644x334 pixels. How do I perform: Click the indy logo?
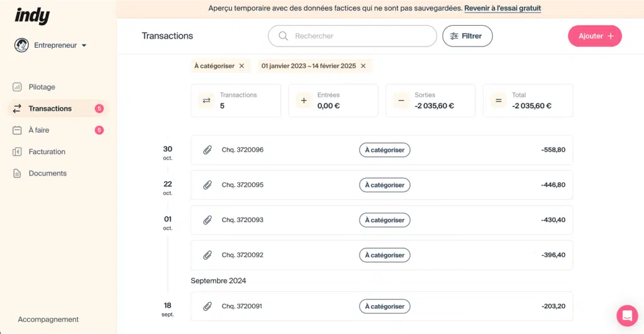tap(32, 16)
